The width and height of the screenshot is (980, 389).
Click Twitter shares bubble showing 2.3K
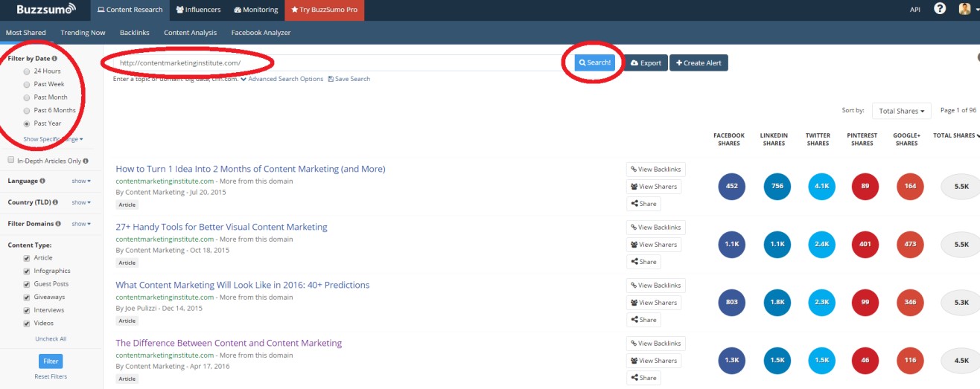[822, 302]
